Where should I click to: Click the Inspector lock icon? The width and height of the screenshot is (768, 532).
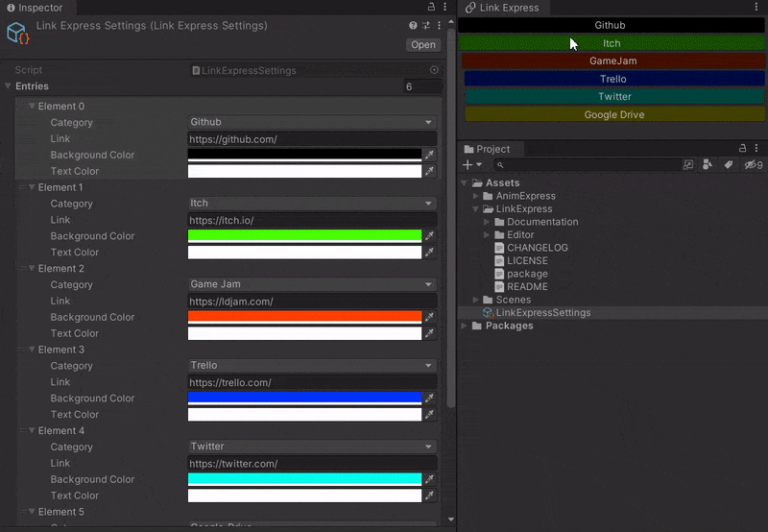click(x=431, y=7)
